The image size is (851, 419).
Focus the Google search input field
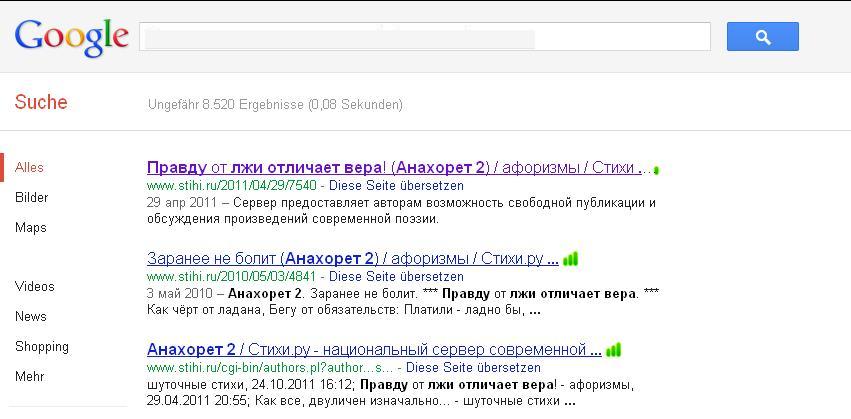(425, 36)
